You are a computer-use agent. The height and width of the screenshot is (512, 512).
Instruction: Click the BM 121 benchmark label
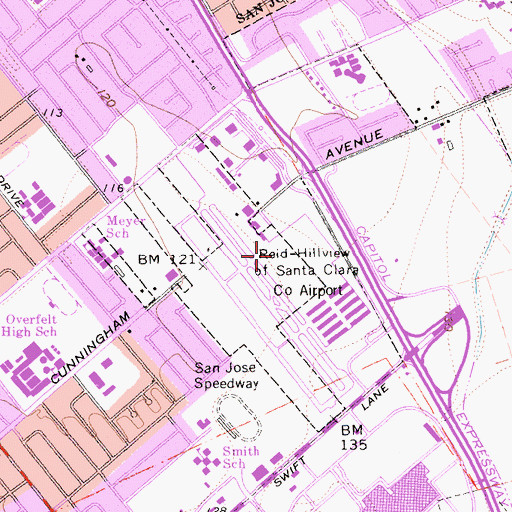point(167,259)
